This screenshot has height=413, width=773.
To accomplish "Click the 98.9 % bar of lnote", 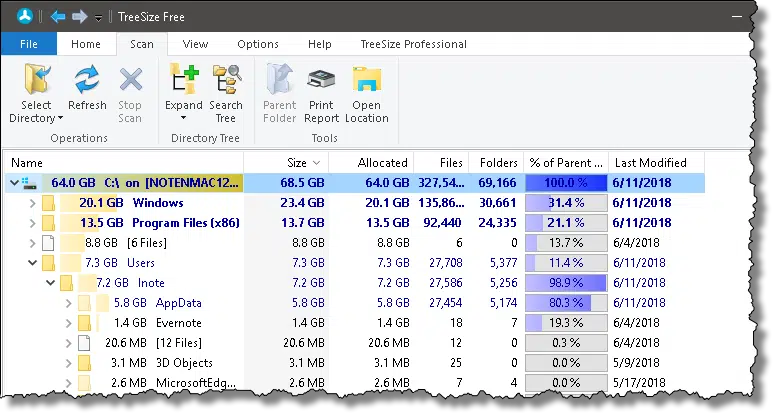I will point(566,283).
